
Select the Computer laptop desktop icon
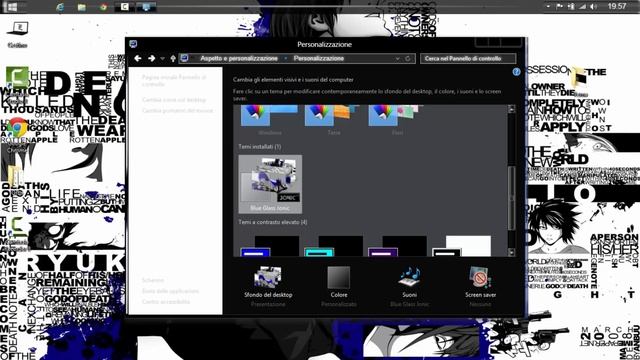pyautogui.click(x=18, y=34)
